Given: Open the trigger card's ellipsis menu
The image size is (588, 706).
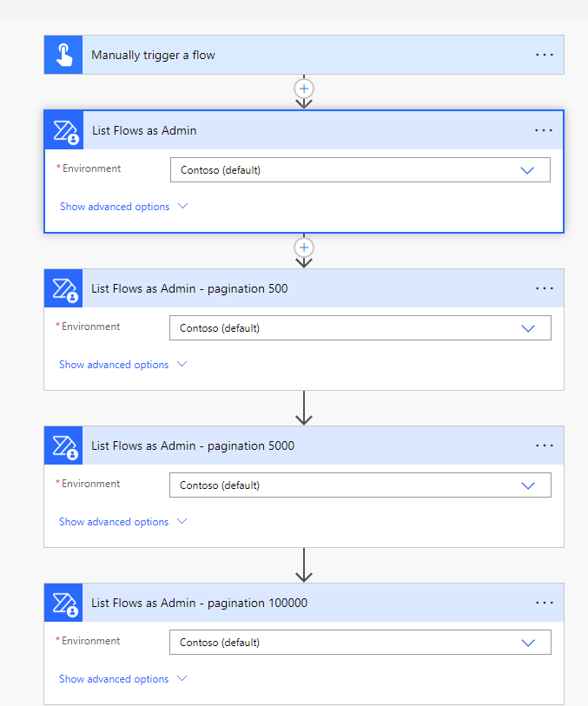Looking at the screenshot, I should pos(544,54).
